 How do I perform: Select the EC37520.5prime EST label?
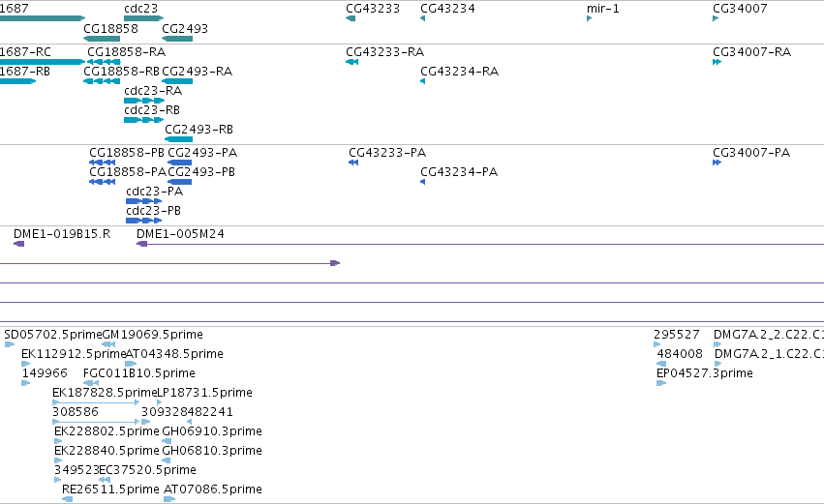pyautogui.click(x=147, y=470)
